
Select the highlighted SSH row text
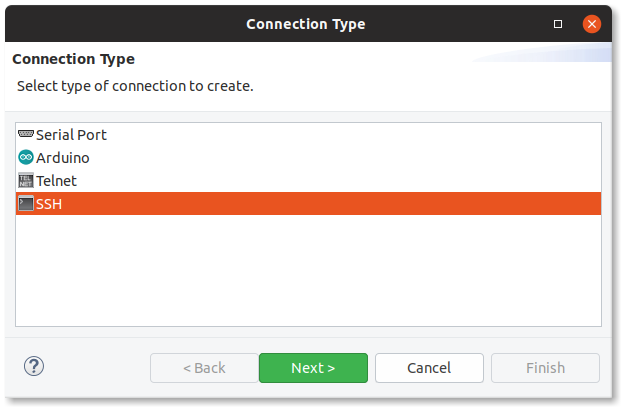point(50,204)
